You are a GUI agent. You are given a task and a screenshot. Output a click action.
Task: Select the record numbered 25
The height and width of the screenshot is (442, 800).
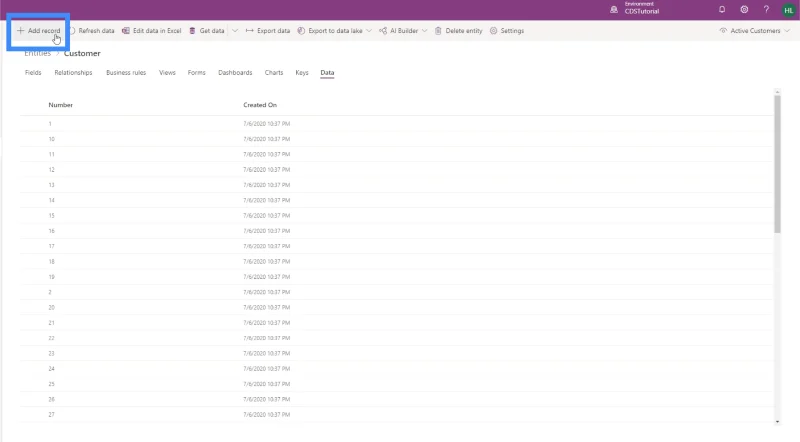click(x=396, y=384)
